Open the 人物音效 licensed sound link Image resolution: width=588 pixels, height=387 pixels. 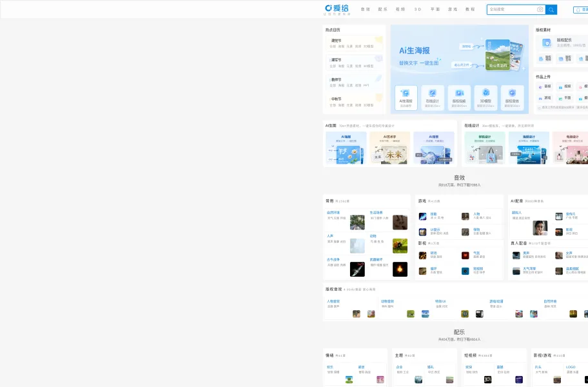coord(333,301)
